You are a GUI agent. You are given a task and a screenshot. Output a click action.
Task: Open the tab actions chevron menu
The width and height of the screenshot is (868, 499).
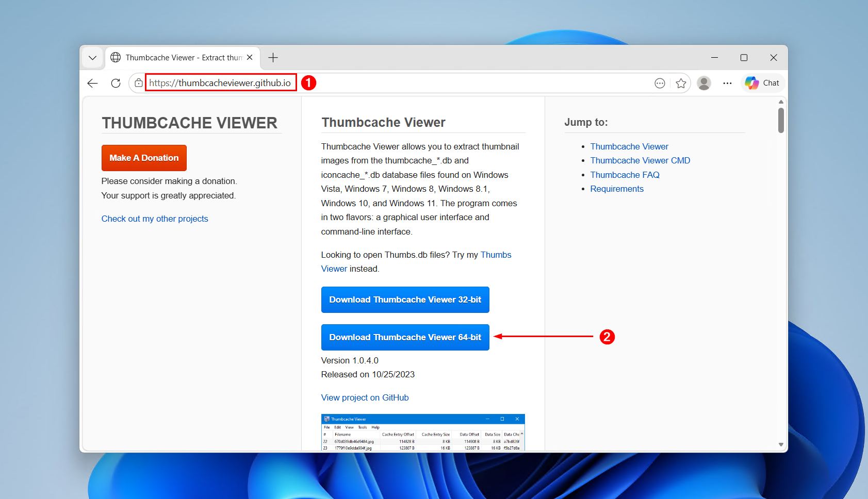(x=92, y=58)
